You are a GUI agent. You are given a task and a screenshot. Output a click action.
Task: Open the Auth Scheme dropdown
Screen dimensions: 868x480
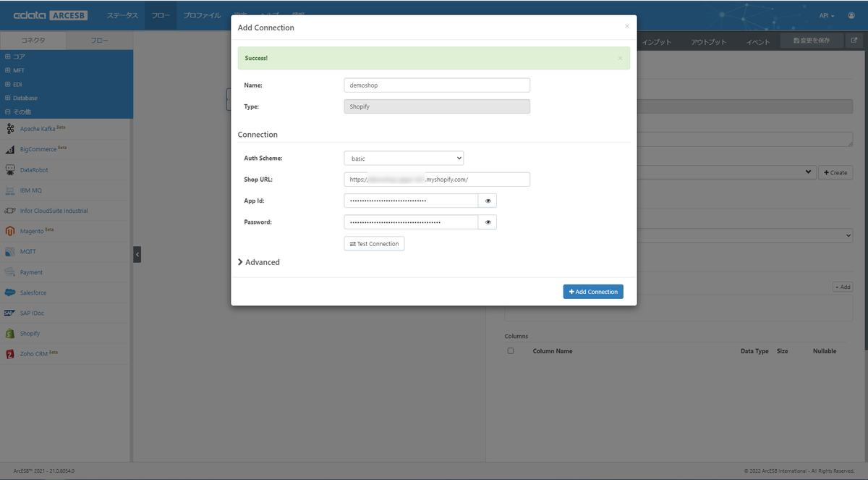[404, 158]
